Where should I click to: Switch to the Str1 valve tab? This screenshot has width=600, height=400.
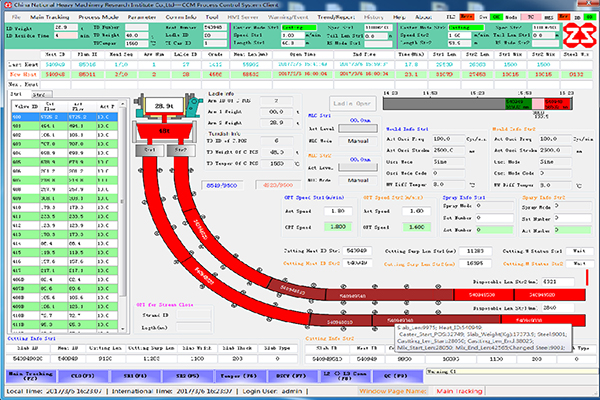click(x=16, y=94)
